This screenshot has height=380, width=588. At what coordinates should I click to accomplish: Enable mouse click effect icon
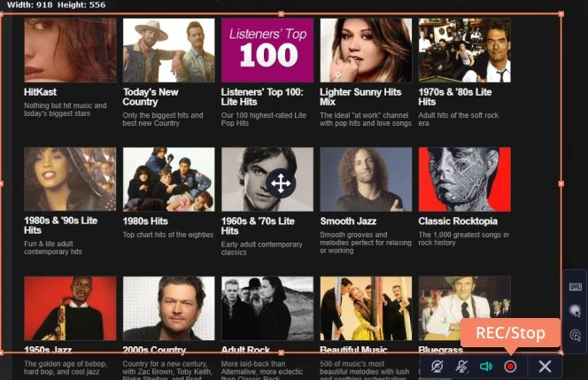(x=575, y=335)
